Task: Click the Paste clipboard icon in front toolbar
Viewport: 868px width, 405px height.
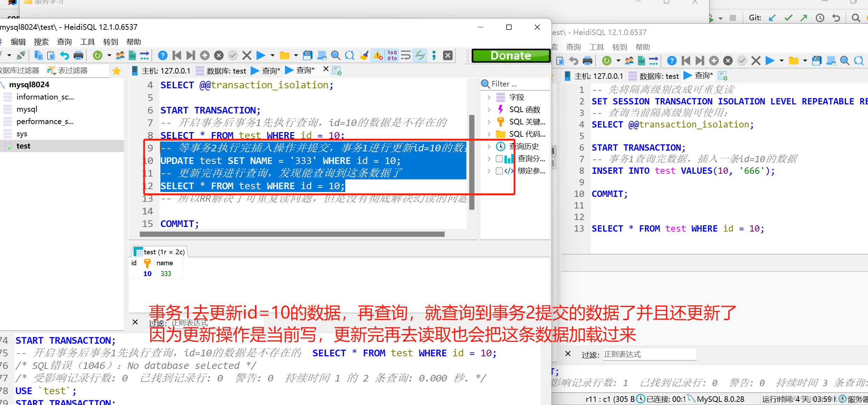Action: click(51, 55)
